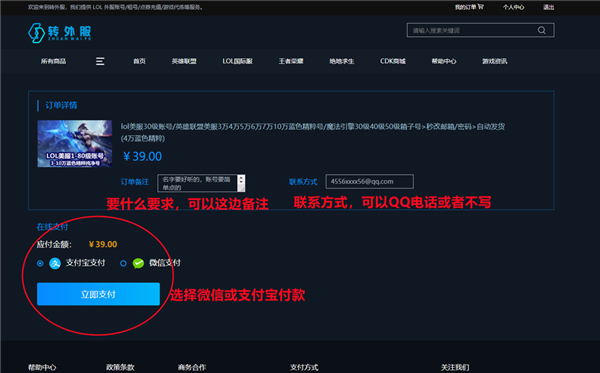Image resolution: width=600 pixels, height=373 pixels.
Task: Click the 应付金额 ¥39.00 amount
Action: click(x=103, y=244)
